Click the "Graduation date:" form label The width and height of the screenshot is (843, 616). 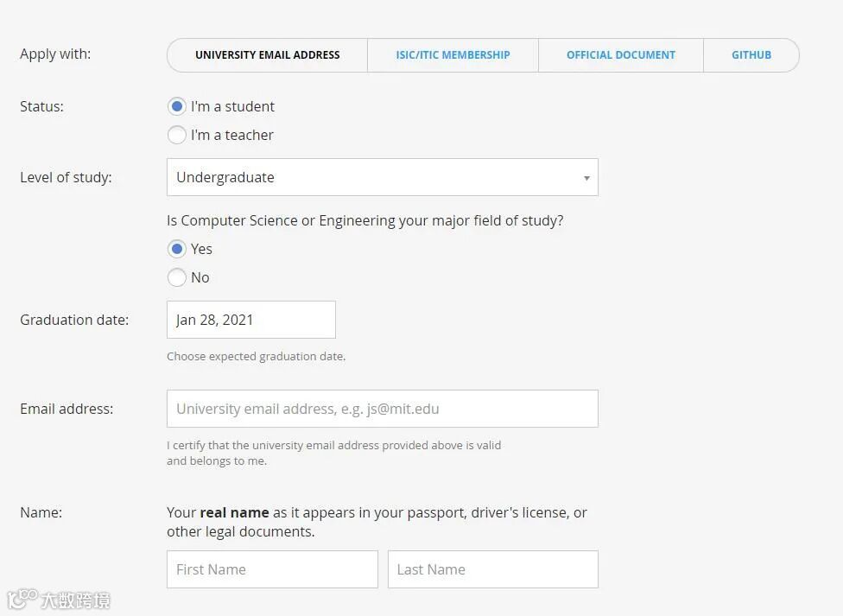point(74,320)
